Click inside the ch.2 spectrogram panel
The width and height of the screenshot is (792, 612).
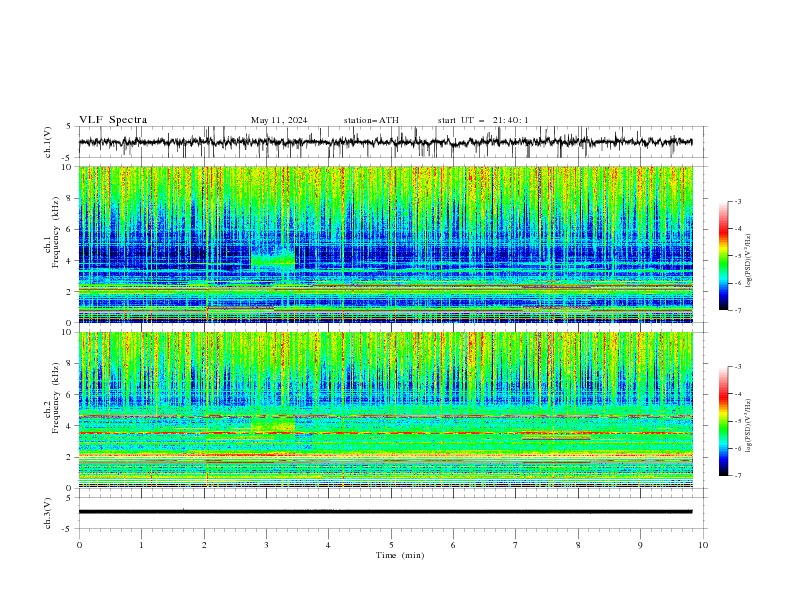(x=385, y=410)
